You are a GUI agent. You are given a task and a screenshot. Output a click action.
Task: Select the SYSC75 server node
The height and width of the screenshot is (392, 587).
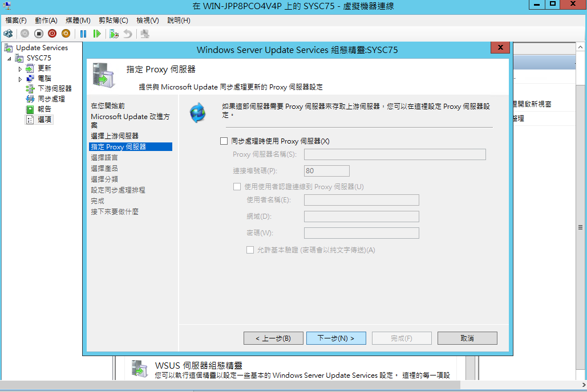[x=39, y=58]
